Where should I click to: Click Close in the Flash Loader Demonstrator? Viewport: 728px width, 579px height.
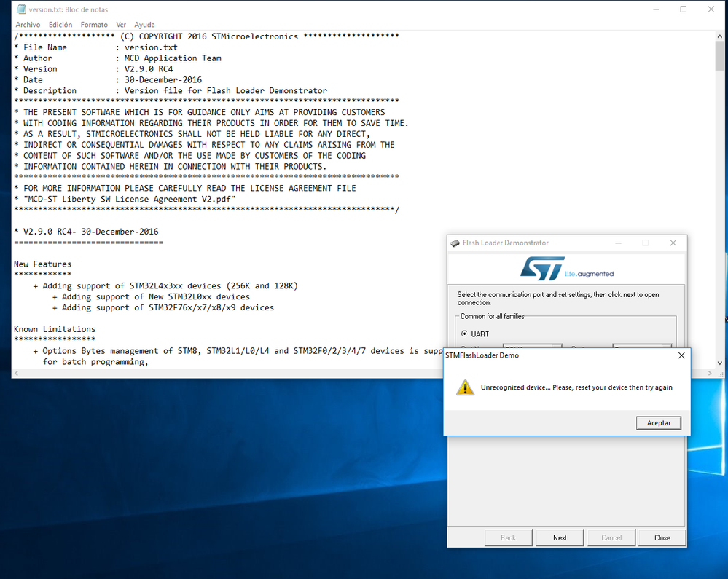(x=662, y=537)
